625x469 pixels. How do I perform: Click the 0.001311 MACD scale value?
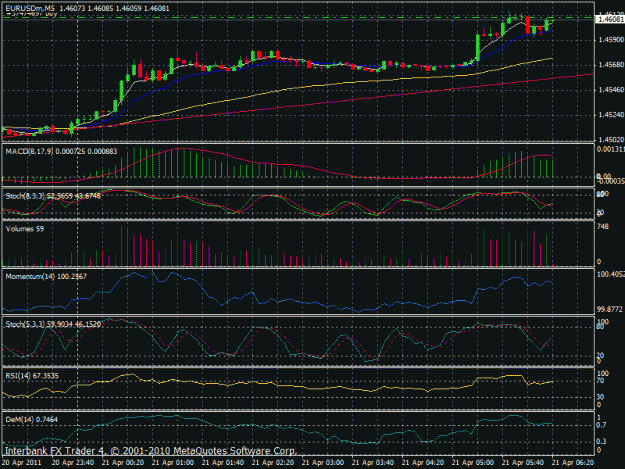(x=611, y=149)
